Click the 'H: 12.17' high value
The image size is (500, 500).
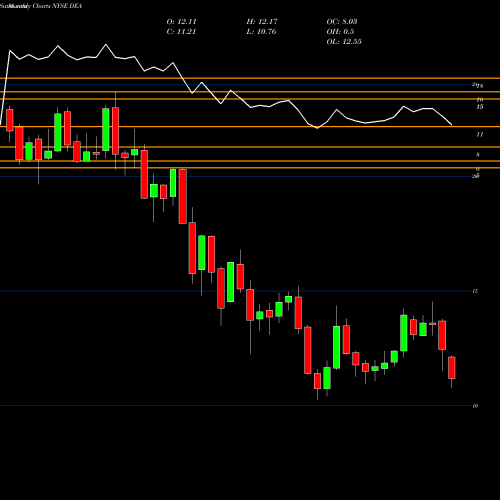click(x=262, y=22)
